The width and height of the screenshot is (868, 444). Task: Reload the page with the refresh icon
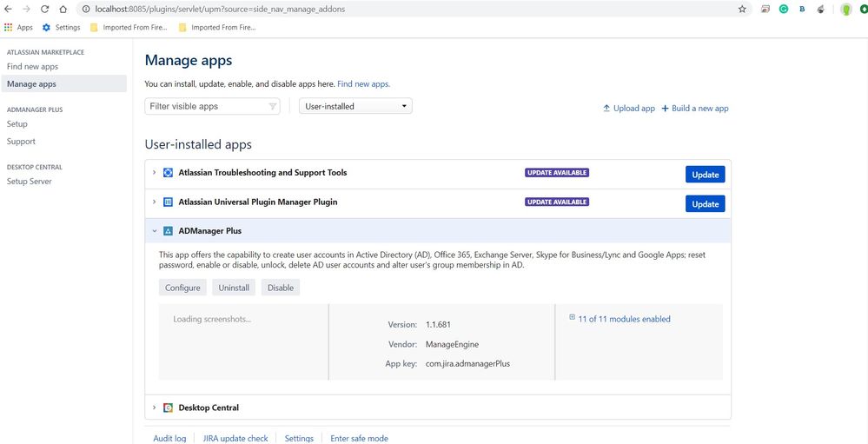(x=45, y=9)
